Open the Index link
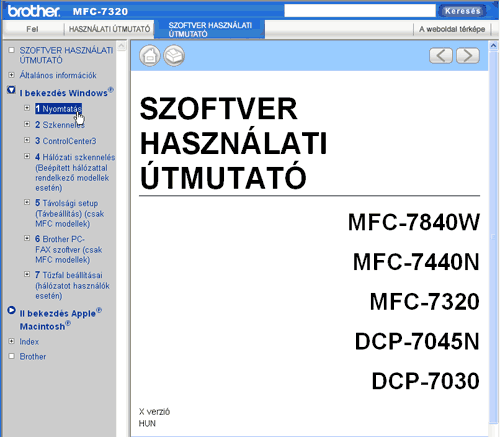 (x=29, y=342)
